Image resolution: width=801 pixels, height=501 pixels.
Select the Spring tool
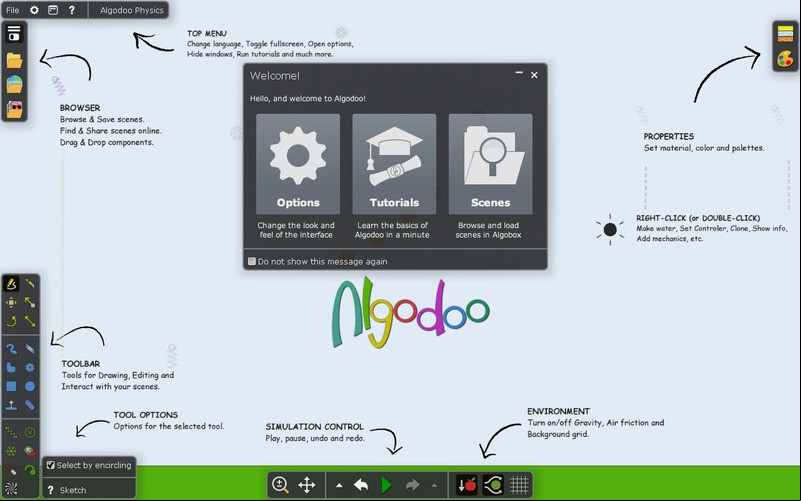click(11, 433)
